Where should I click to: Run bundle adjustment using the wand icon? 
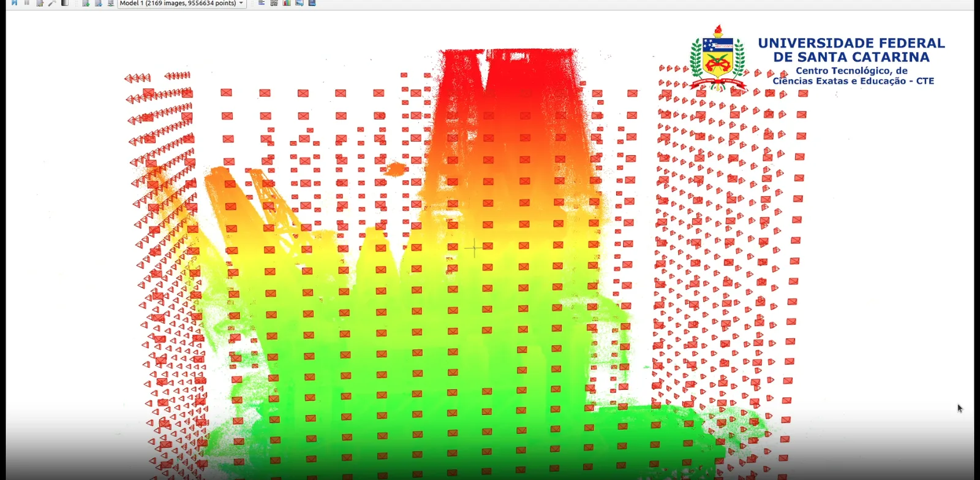[x=52, y=3]
